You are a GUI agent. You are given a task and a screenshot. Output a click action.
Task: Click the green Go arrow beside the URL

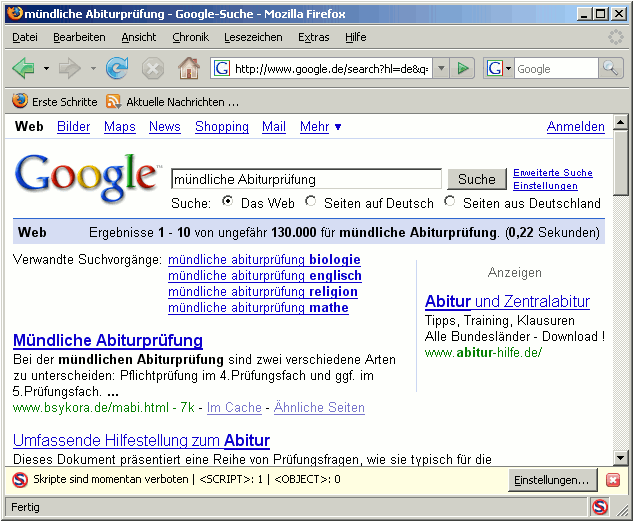463,68
